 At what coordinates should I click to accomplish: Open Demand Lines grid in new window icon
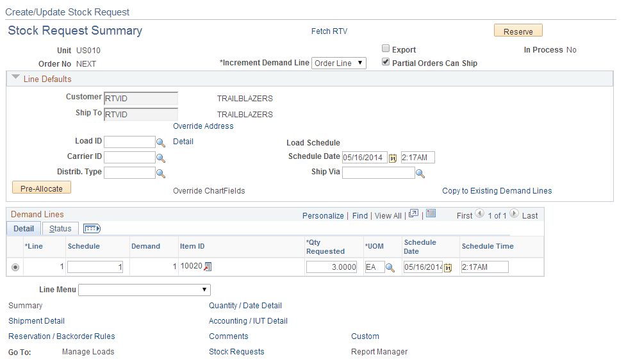coord(414,214)
